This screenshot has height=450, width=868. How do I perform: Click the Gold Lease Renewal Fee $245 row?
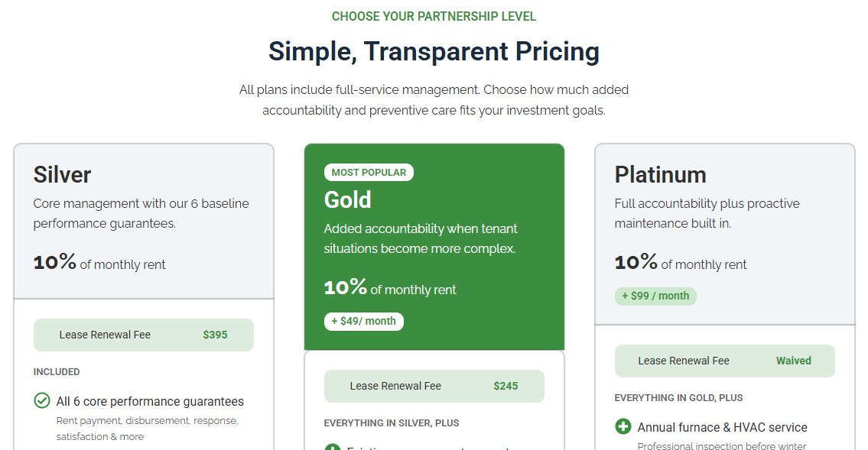(x=434, y=386)
